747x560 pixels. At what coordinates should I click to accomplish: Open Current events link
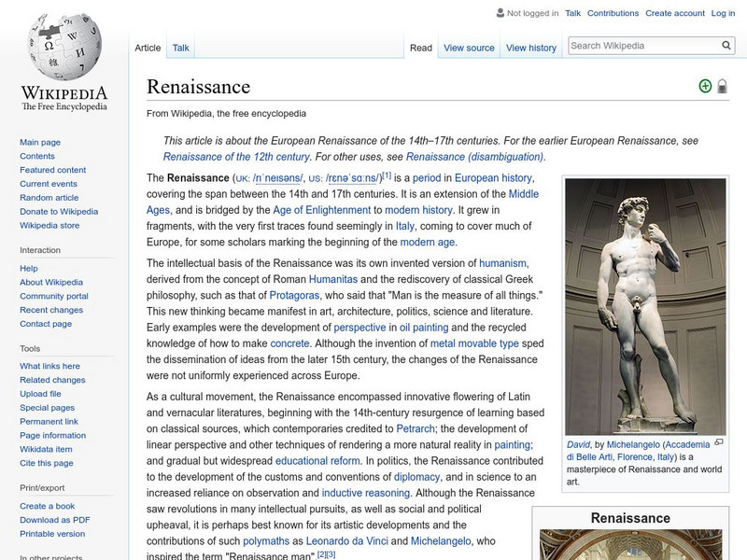coord(49,183)
